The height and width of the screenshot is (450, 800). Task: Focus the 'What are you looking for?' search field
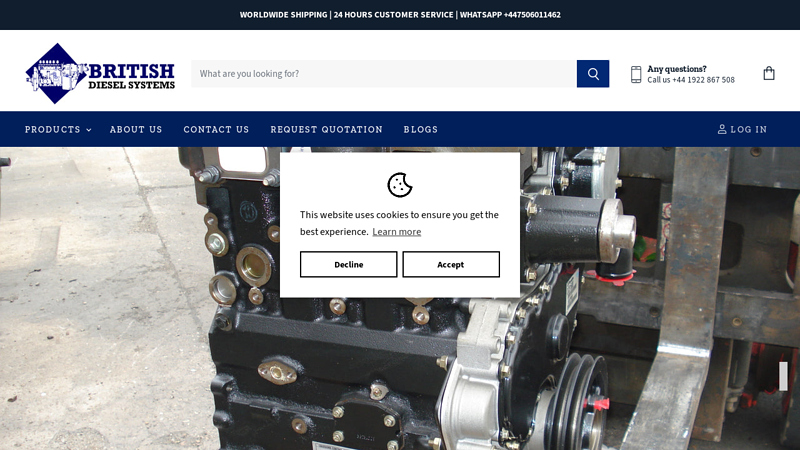(384, 73)
